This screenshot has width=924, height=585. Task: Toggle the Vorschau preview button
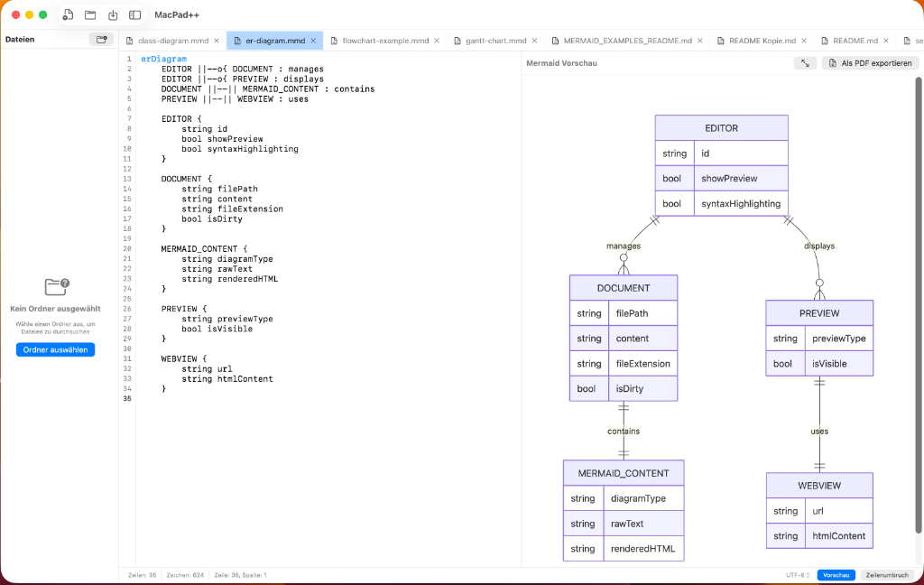836,575
